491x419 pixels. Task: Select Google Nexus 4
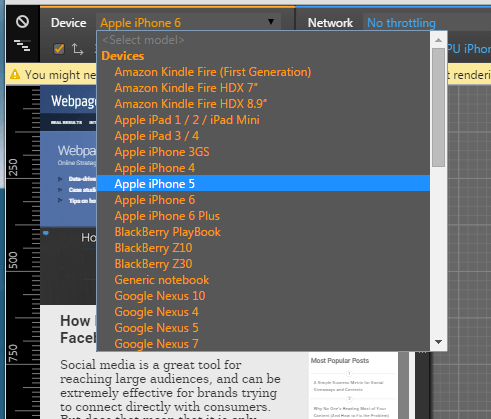coord(263,312)
